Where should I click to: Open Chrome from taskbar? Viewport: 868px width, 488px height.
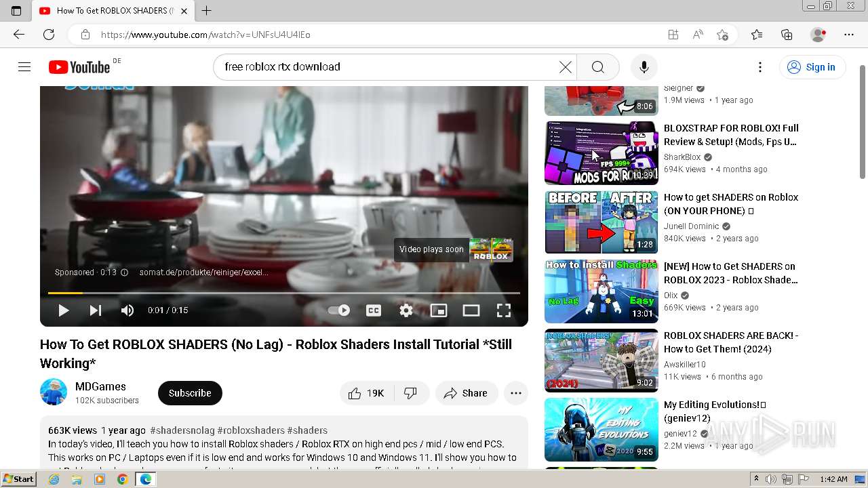[122, 479]
